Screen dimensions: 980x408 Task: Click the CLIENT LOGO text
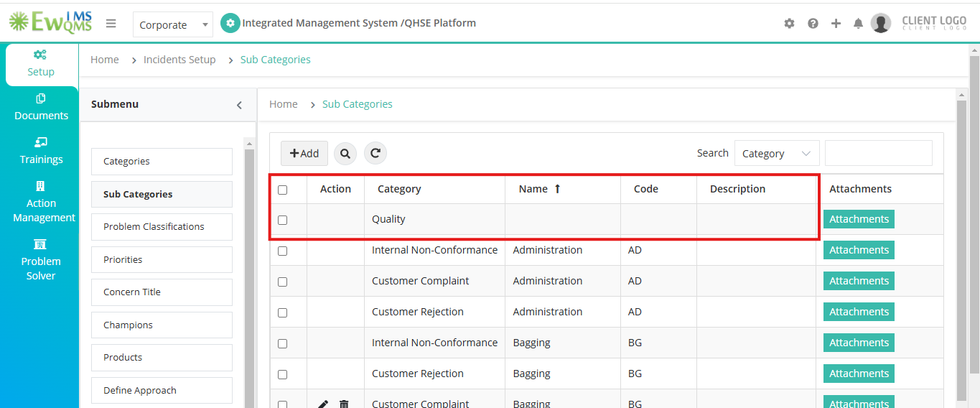point(934,23)
